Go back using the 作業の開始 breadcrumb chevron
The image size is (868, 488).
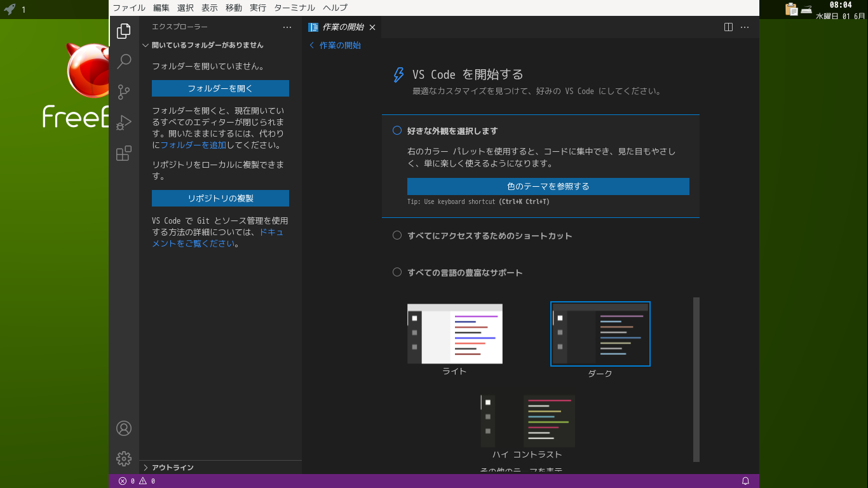coord(312,45)
